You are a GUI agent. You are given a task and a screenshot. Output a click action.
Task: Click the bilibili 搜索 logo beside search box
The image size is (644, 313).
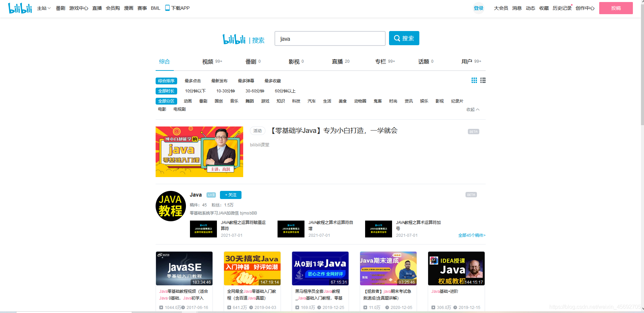pos(244,39)
